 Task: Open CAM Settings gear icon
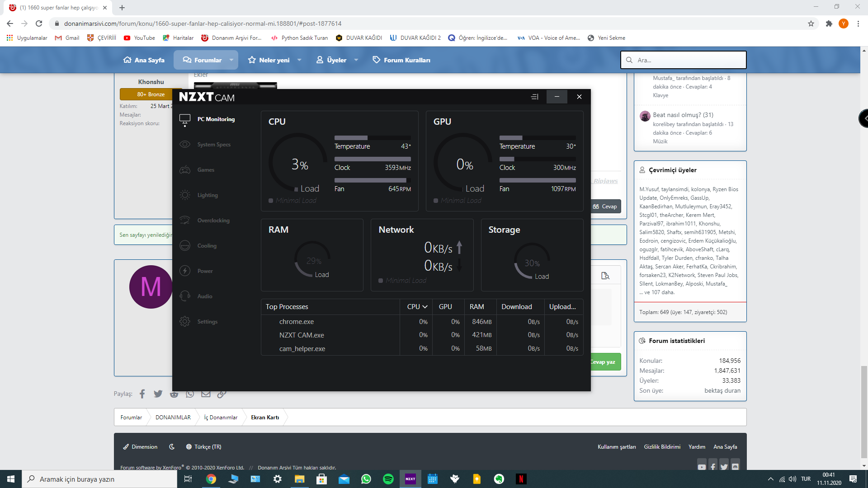coord(185,322)
